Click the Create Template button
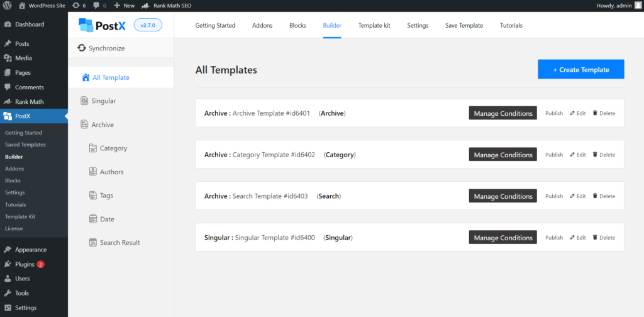This screenshot has width=644, height=317. pos(580,69)
